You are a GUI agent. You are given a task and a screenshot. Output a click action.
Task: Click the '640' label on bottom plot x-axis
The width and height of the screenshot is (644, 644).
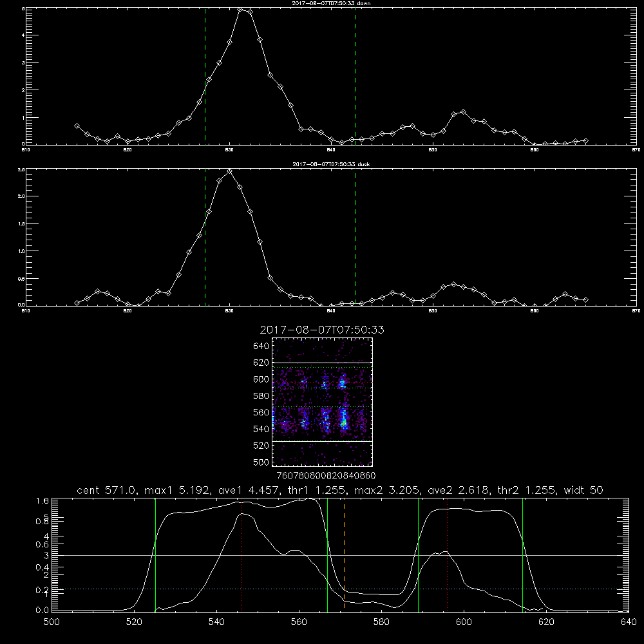coord(629,622)
